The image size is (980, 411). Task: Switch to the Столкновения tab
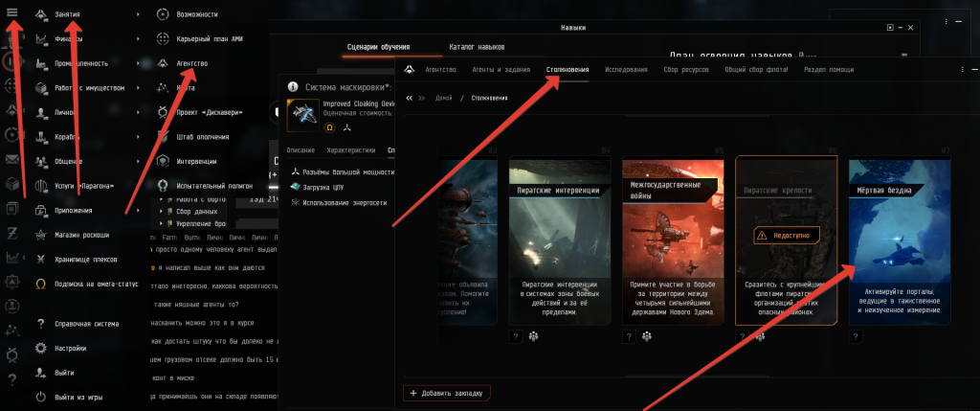pyautogui.click(x=567, y=70)
